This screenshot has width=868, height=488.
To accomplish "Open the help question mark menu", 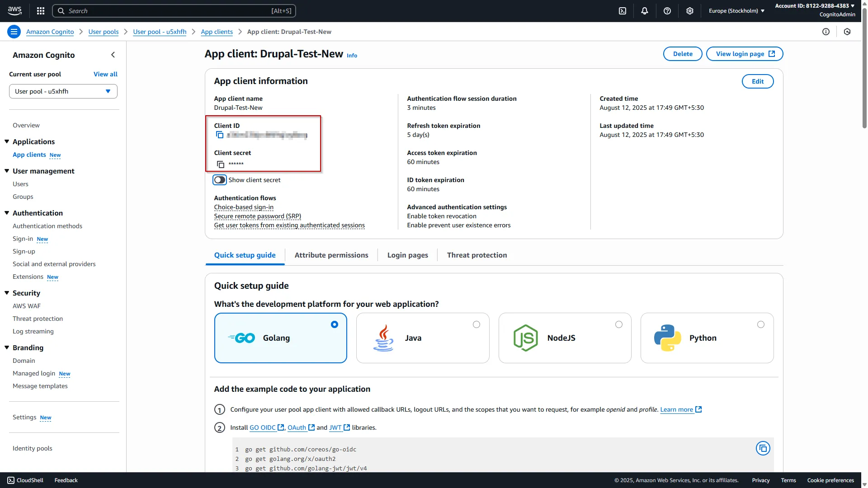I will (667, 11).
